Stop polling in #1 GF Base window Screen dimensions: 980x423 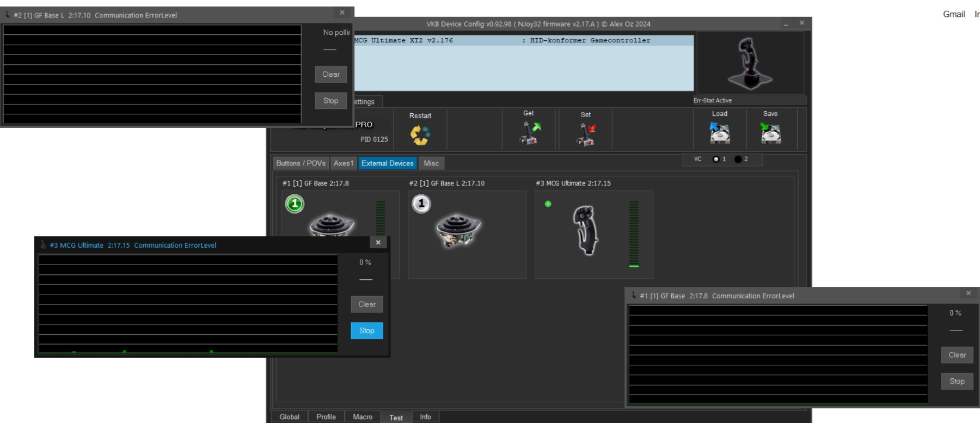pyautogui.click(x=957, y=381)
